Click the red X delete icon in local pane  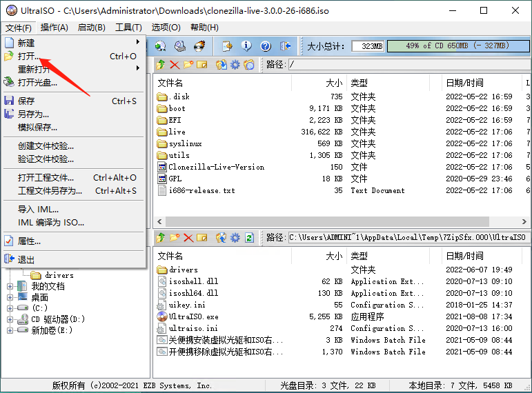(188, 237)
